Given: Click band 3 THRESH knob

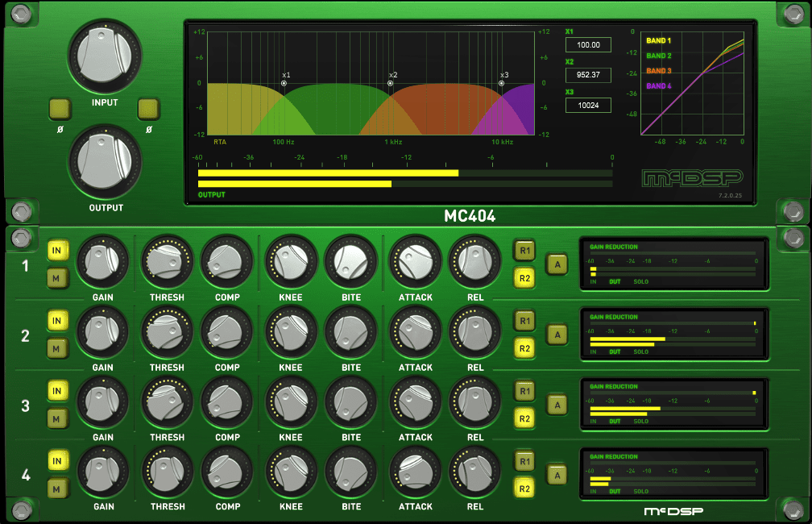Looking at the screenshot, I should tap(167, 402).
